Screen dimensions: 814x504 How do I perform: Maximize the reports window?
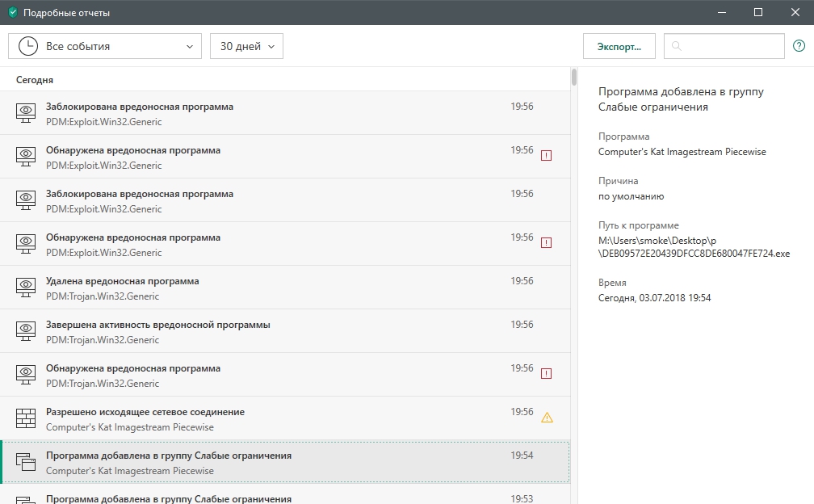[x=757, y=12]
